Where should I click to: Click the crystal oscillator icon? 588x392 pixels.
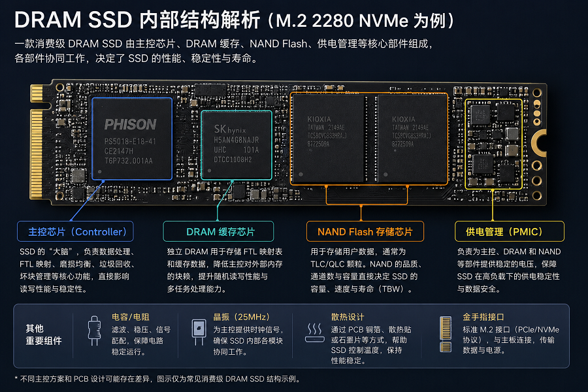pos(199,332)
